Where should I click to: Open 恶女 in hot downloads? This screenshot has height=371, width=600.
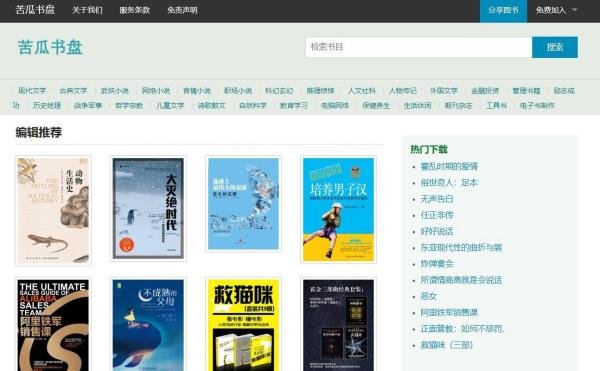click(x=429, y=296)
